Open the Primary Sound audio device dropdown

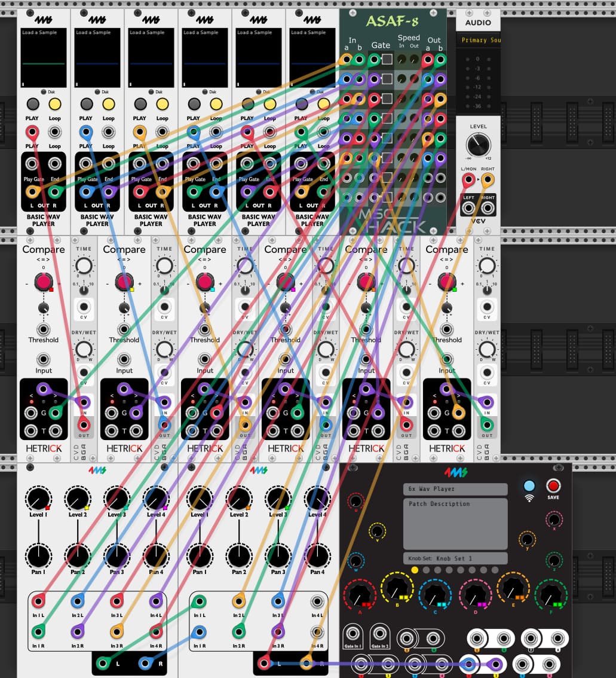478,41
